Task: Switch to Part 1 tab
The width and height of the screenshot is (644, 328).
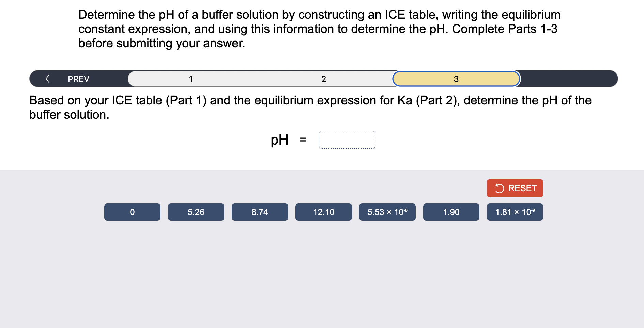Action: coord(191,79)
